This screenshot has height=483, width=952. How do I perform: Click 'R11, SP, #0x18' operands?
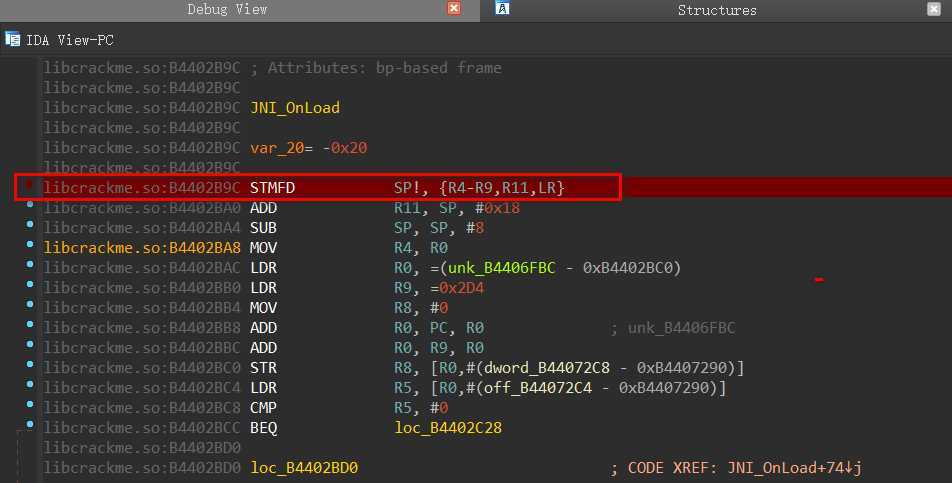(457, 208)
